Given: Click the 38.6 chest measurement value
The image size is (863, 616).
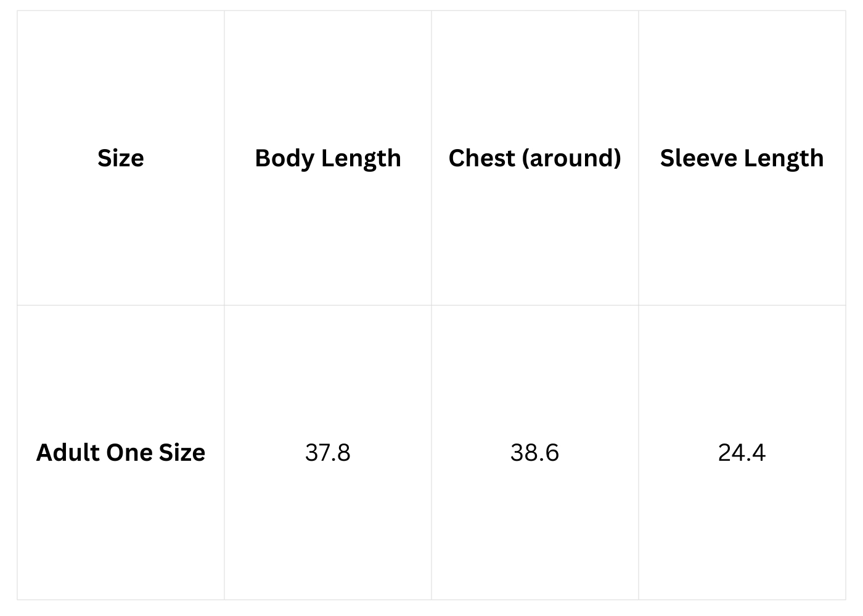Looking at the screenshot, I should coord(534,453).
